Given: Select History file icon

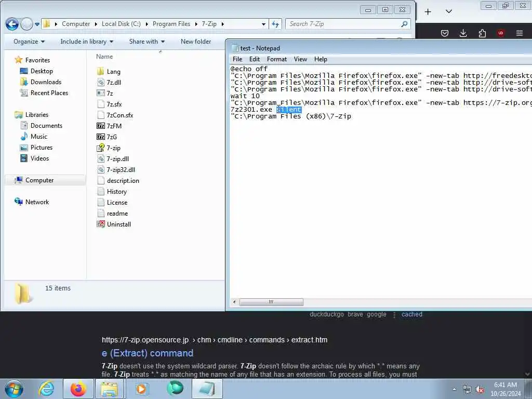Looking at the screenshot, I should pos(100,191).
